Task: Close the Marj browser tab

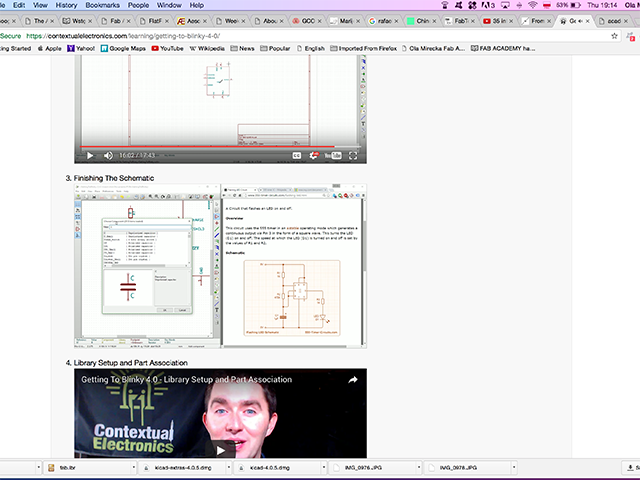Action: [358, 21]
